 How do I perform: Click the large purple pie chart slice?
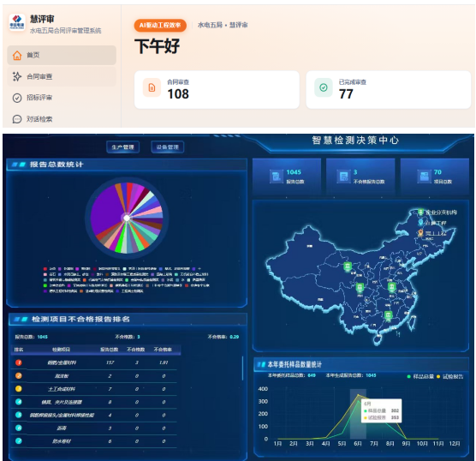[x=106, y=210]
